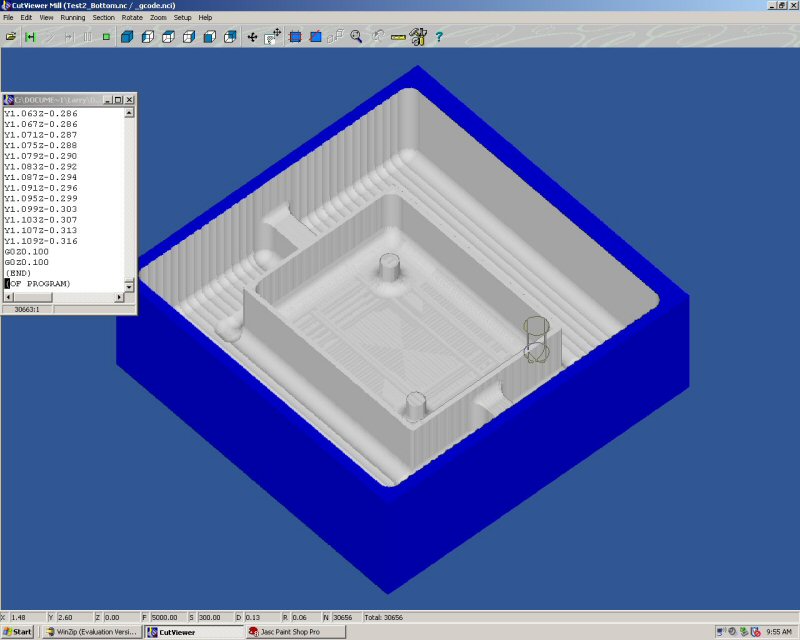This screenshot has width=800, height=640.
Task: Open the Setup menu
Action: pyautogui.click(x=182, y=18)
